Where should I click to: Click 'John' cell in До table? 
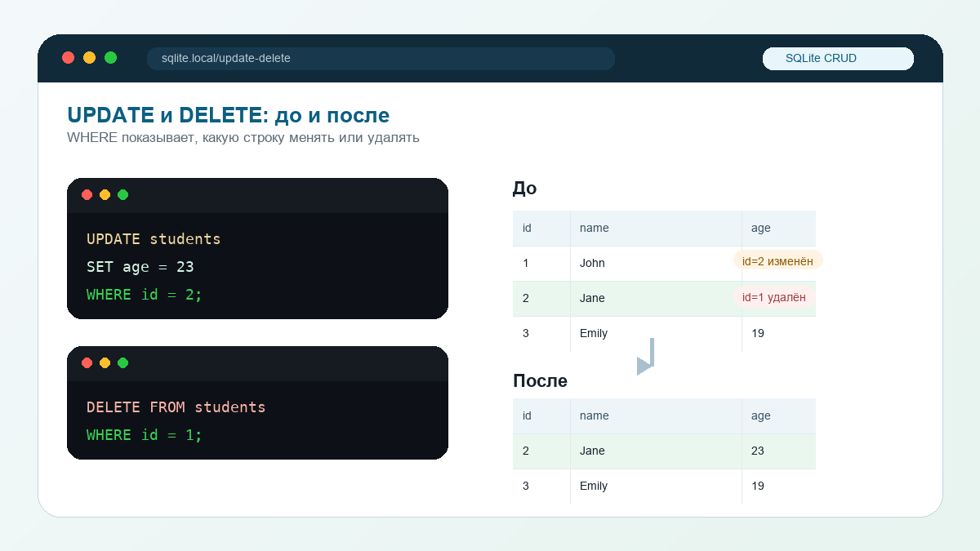(656, 264)
